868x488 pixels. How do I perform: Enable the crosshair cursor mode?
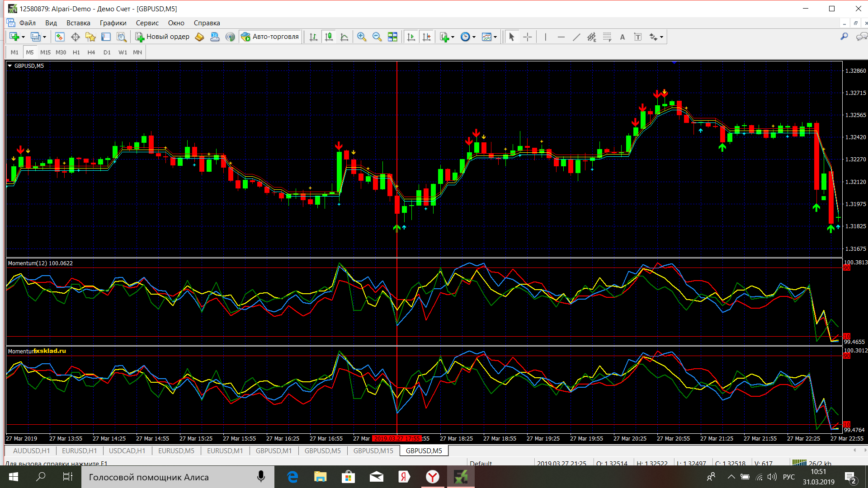[x=527, y=37]
